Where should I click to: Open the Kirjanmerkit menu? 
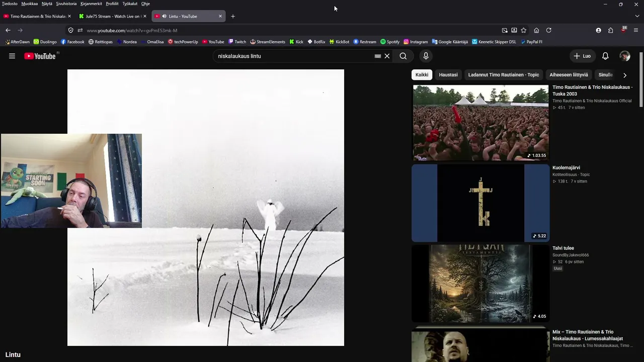pos(92,4)
